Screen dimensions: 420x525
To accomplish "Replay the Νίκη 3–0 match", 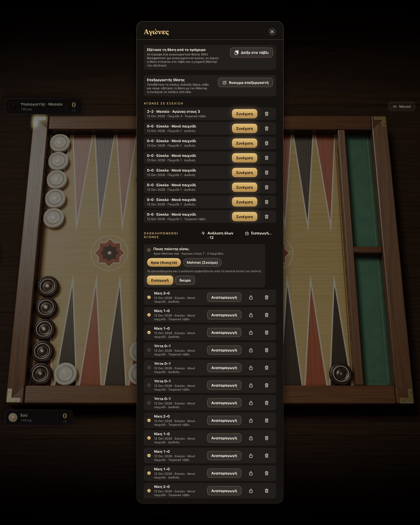I will click(224, 297).
